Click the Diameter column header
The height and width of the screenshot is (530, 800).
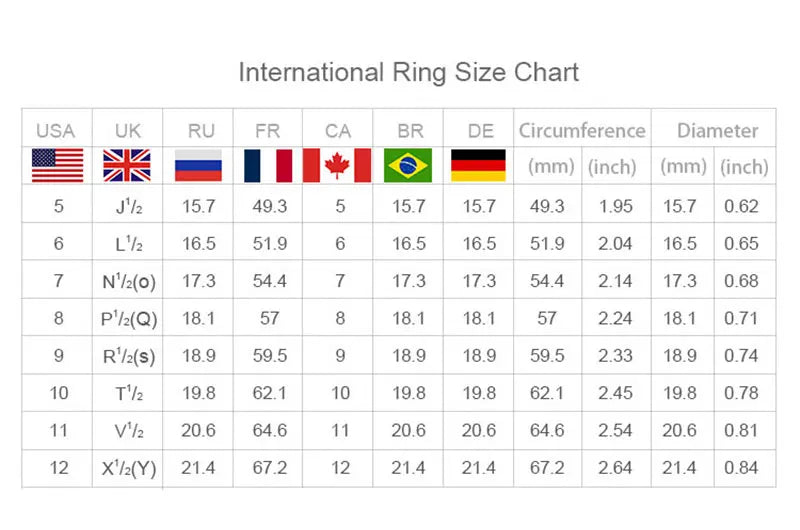click(x=717, y=131)
